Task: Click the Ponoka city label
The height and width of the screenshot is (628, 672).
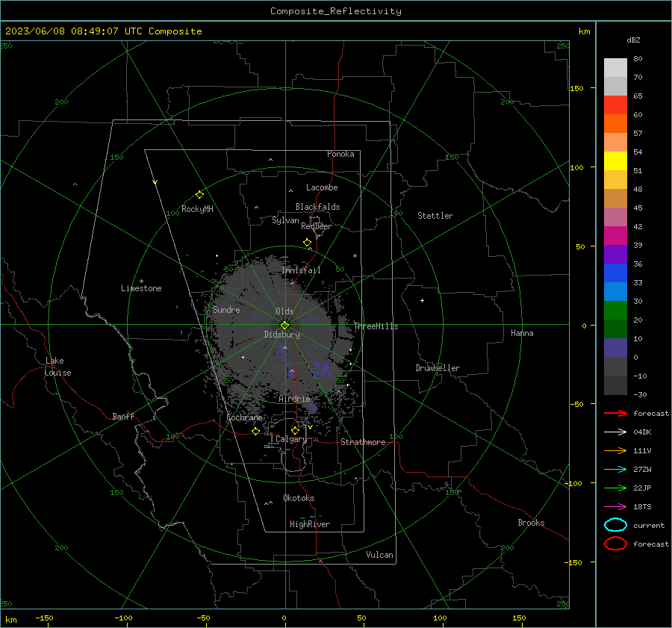Action: click(340, 154)
